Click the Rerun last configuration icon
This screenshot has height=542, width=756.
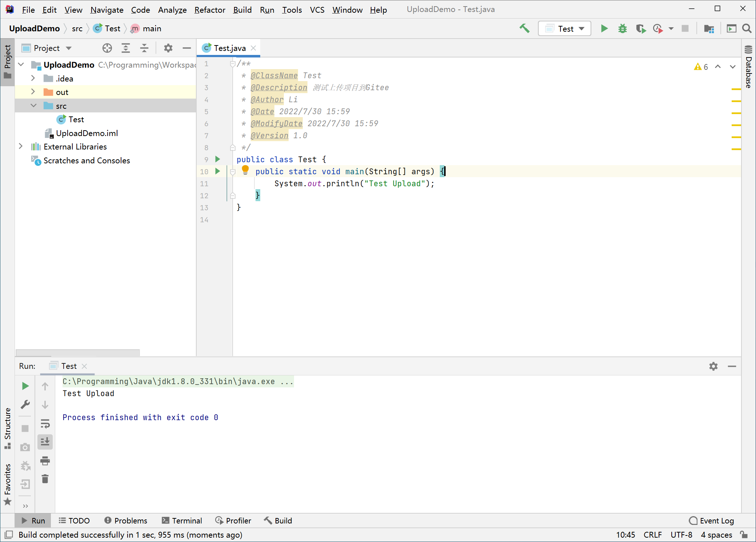tap(26, 385)
